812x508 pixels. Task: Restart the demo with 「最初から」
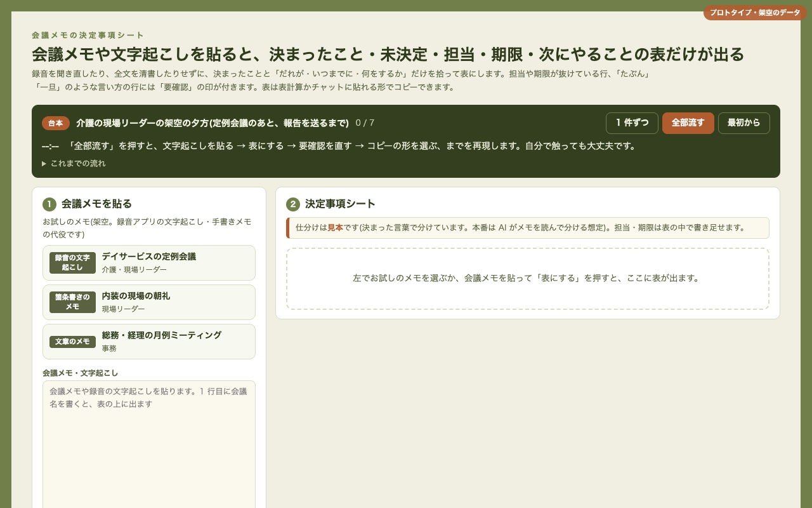coord(744,123)
